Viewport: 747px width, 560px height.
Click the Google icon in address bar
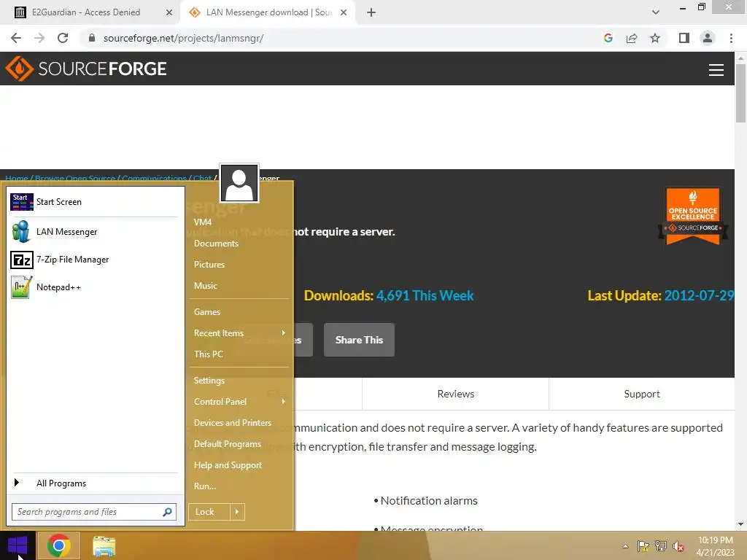point(608,38)
